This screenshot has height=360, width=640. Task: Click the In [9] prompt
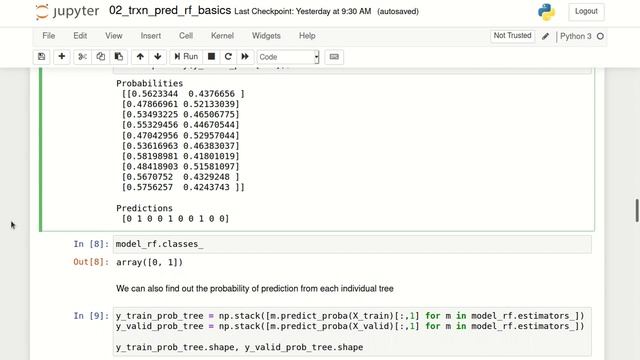91,316
